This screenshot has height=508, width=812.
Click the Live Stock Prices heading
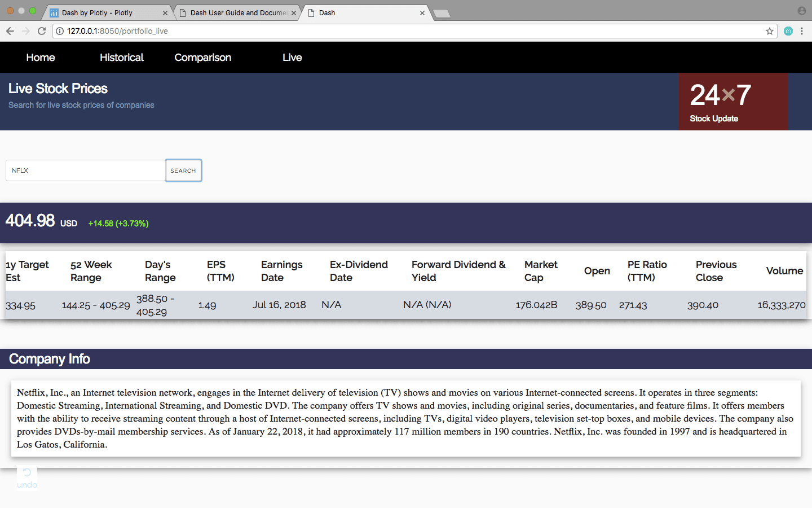coord(58,89)
